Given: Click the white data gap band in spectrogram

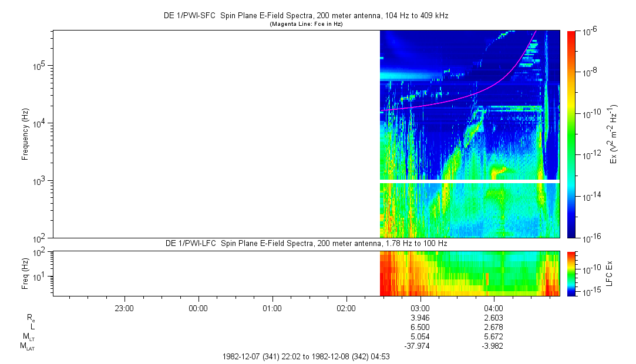Looking at the screenshot, I should point(470,181).
